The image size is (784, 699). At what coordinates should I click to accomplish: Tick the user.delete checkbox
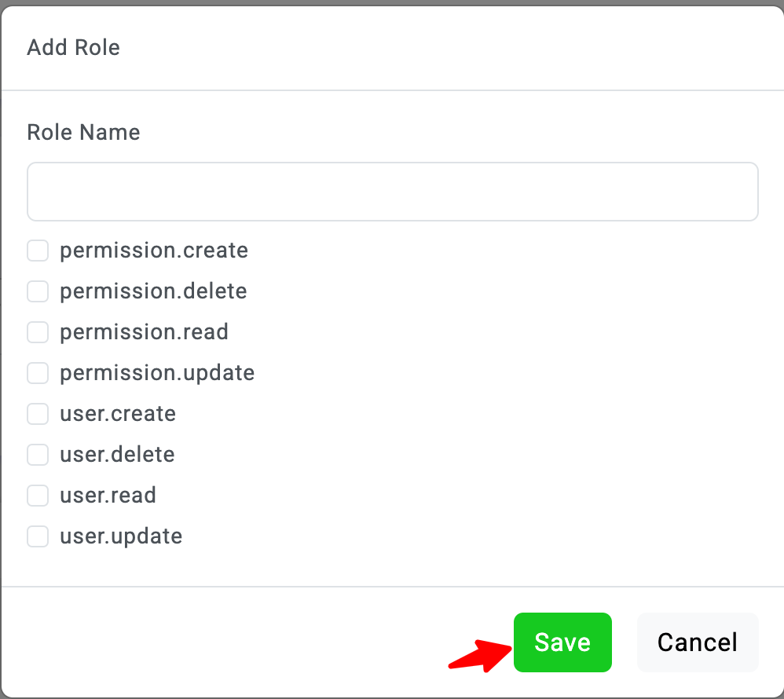[38, 455]
